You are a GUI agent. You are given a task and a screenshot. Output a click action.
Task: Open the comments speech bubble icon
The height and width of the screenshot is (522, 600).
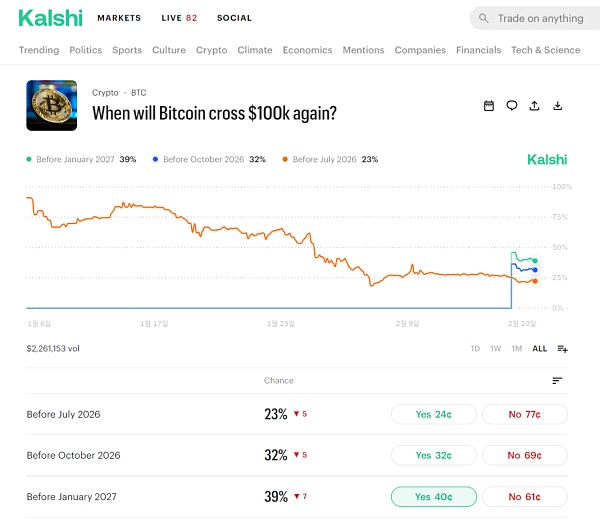512,106
